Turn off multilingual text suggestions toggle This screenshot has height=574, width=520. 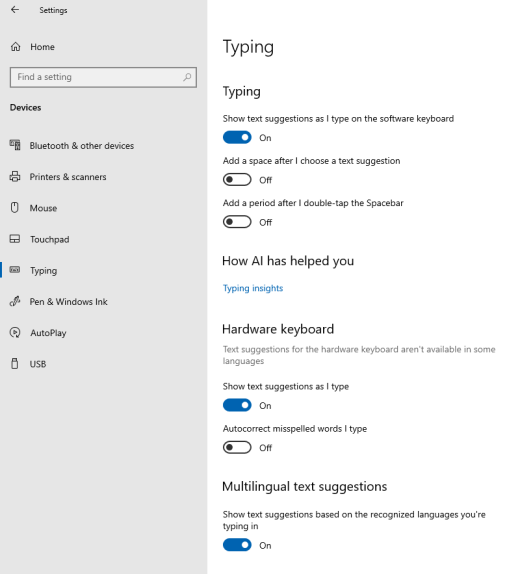[237, 545]
